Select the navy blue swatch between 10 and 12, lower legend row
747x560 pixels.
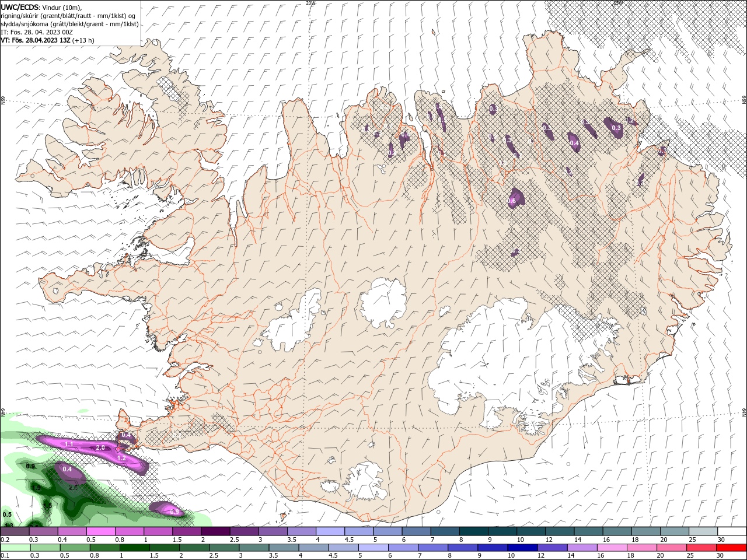click(x=522, y=548)
